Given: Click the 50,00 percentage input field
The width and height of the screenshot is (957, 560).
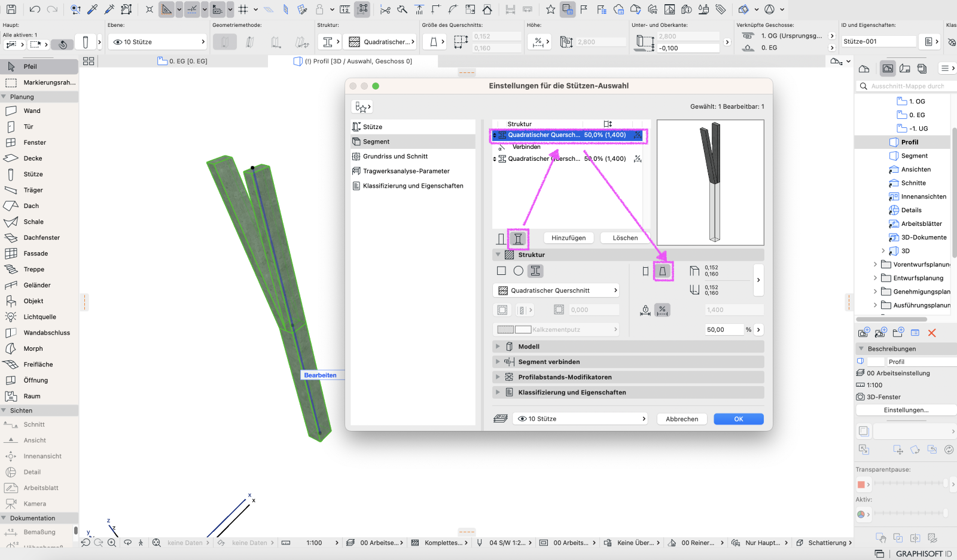Looking at the screenshot, I should click(724, 330).
